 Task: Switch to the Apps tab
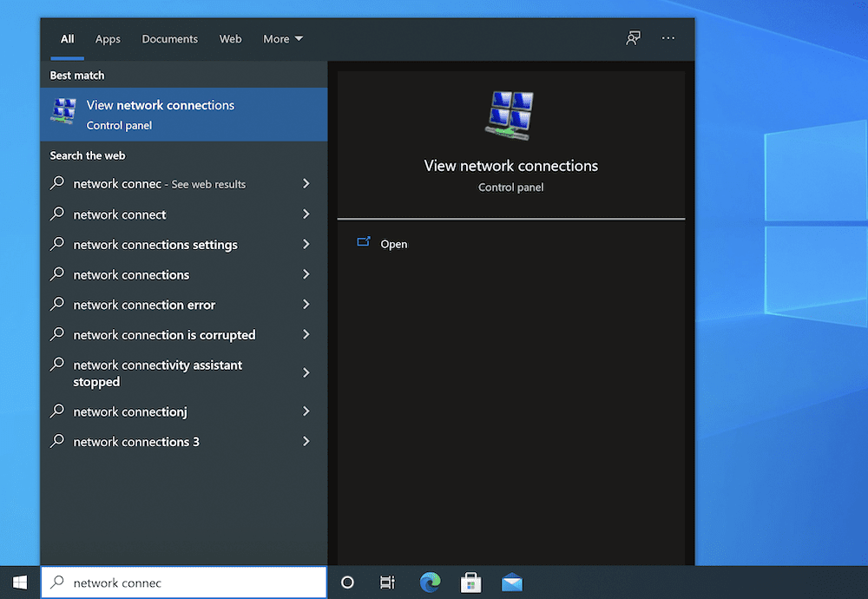point(108,39)
